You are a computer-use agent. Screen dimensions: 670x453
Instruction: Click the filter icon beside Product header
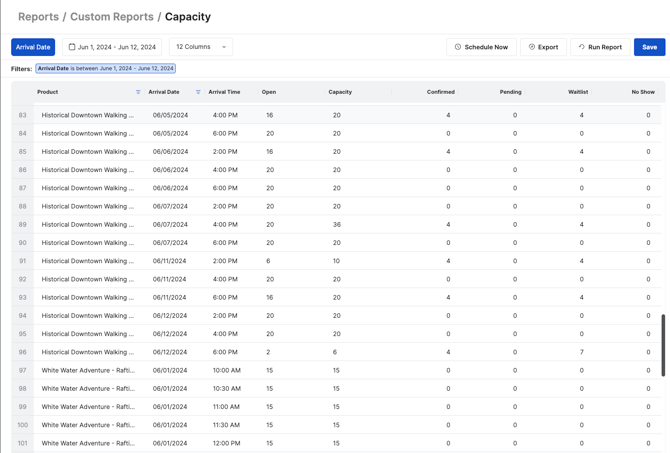coord(138,92)
